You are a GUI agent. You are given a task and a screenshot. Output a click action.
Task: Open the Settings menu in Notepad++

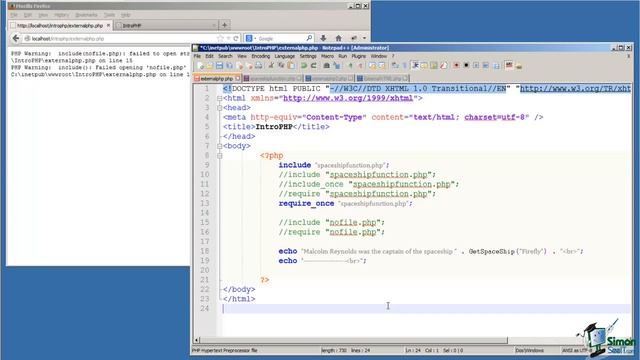(308, 56)
